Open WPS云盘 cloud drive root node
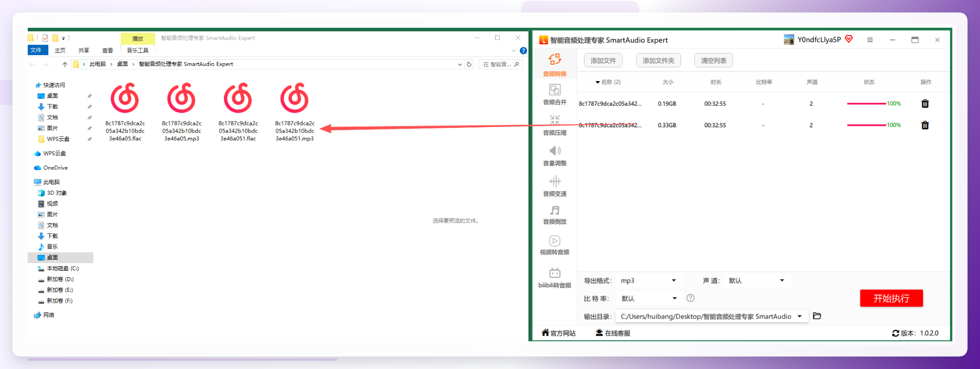 50,153
